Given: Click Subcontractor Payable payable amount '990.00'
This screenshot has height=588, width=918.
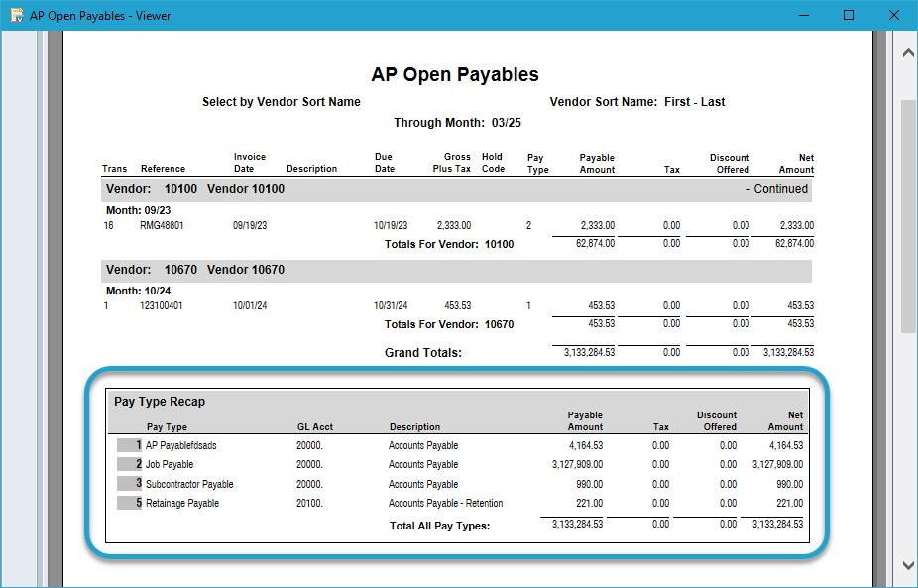Looking at the screenshot, I should [590, 484].
